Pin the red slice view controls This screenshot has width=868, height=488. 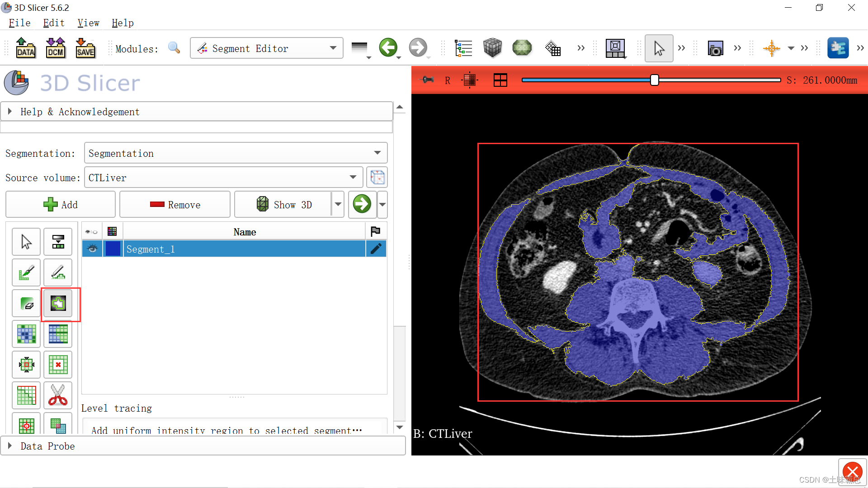(x=427, y=80)
